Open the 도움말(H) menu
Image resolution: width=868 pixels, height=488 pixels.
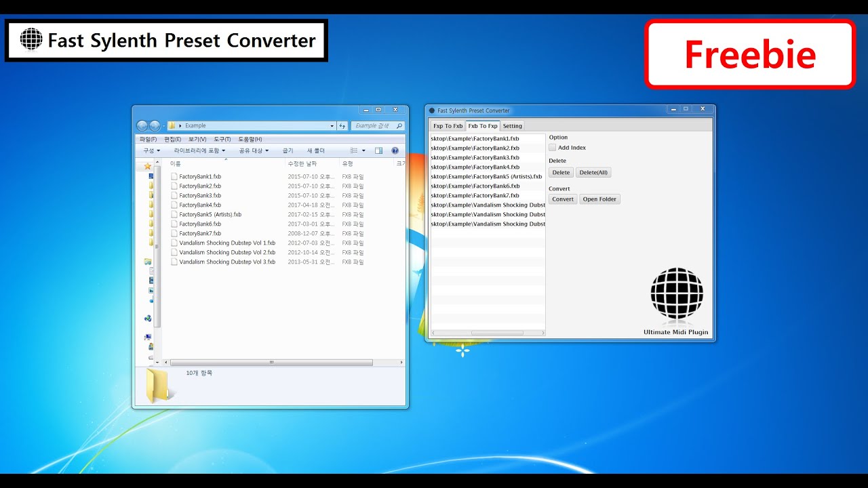point(250,139)
